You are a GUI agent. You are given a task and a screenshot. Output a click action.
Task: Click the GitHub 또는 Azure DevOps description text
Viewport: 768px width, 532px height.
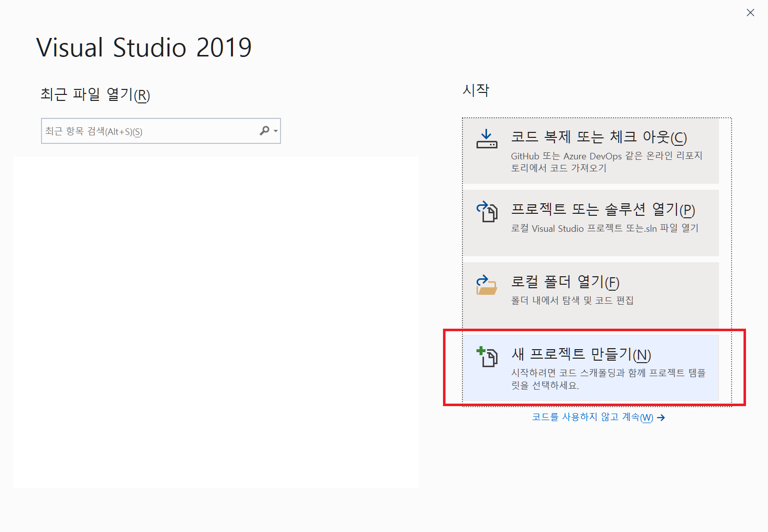pyautogui.click(x=606, y=162)
